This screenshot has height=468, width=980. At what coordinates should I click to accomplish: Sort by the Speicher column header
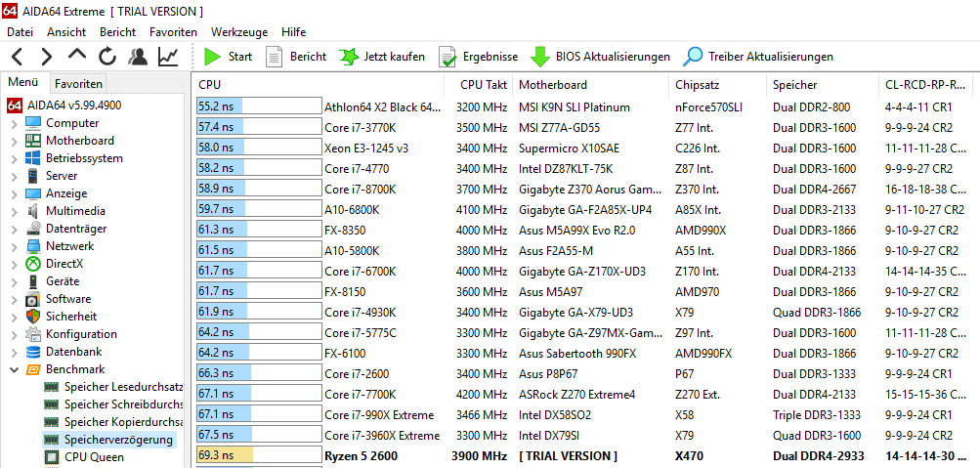tap(823, 85)
